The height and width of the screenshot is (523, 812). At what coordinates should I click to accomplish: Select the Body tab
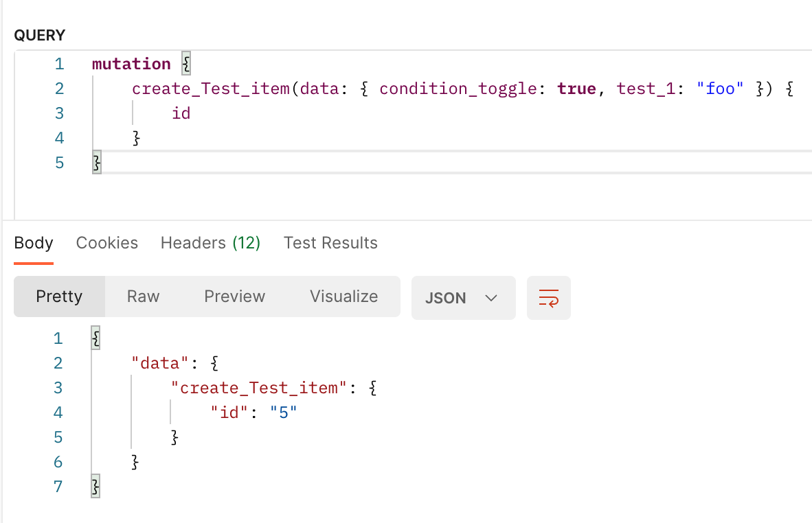[34, 242]
